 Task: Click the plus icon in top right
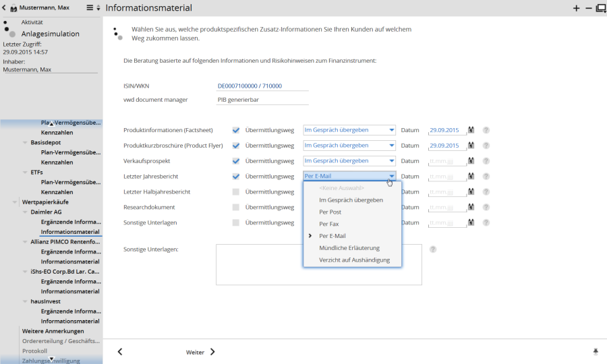click(576, 8)
